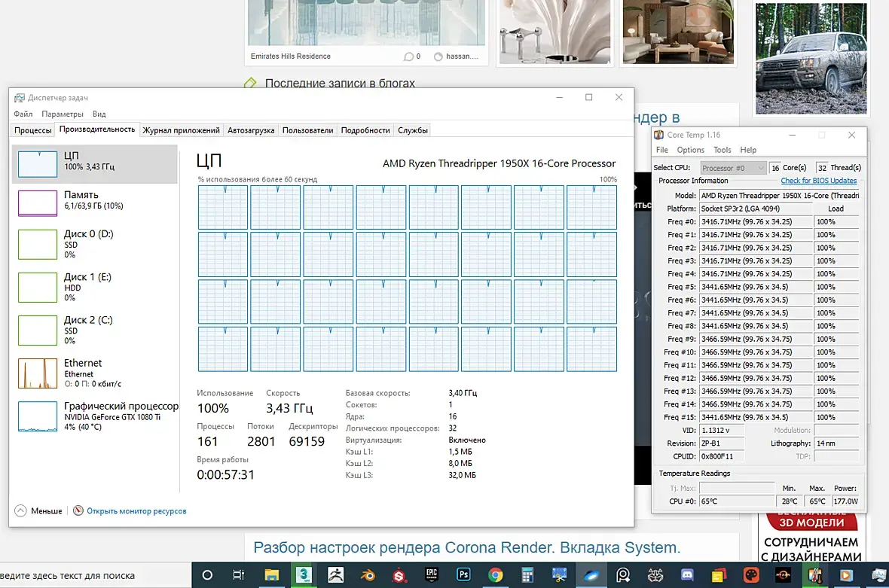
Task: Click Emirates Hills Residence title
Action: pos(290,56)
